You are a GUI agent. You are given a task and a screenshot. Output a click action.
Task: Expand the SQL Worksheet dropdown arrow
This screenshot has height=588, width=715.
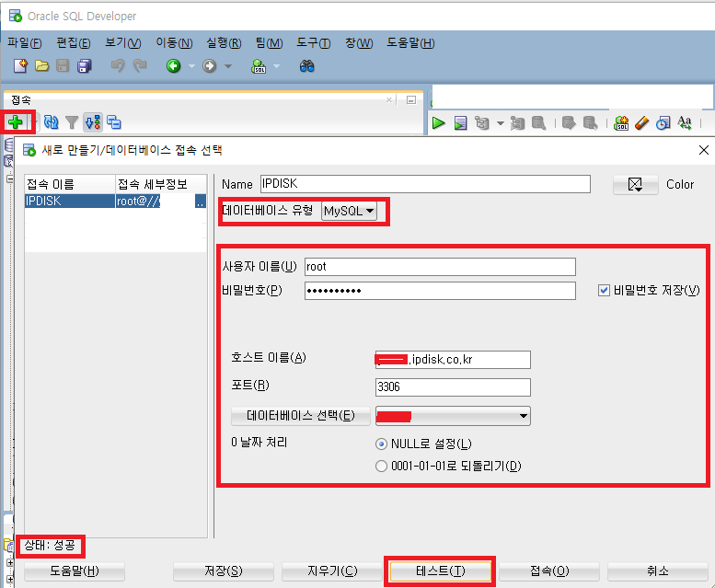[x=276, y=66]
